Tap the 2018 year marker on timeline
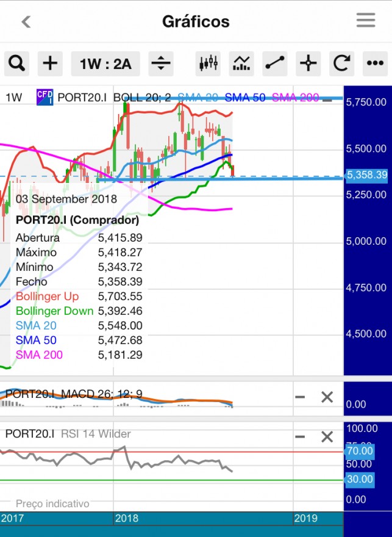Screen dimensions: 392x537 pos(127,518)
